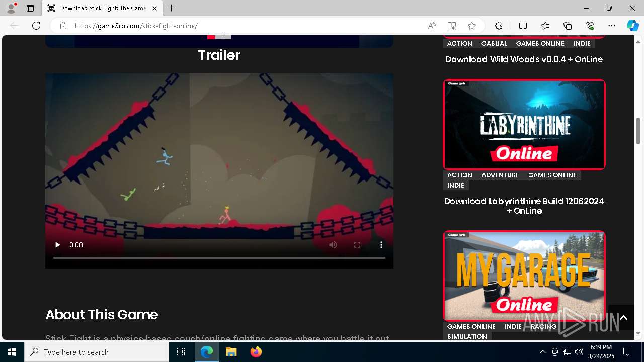Viewport: 644px width, 362px height.
Task: Select the Download Stick Fight tab
Action: [102, 8]
